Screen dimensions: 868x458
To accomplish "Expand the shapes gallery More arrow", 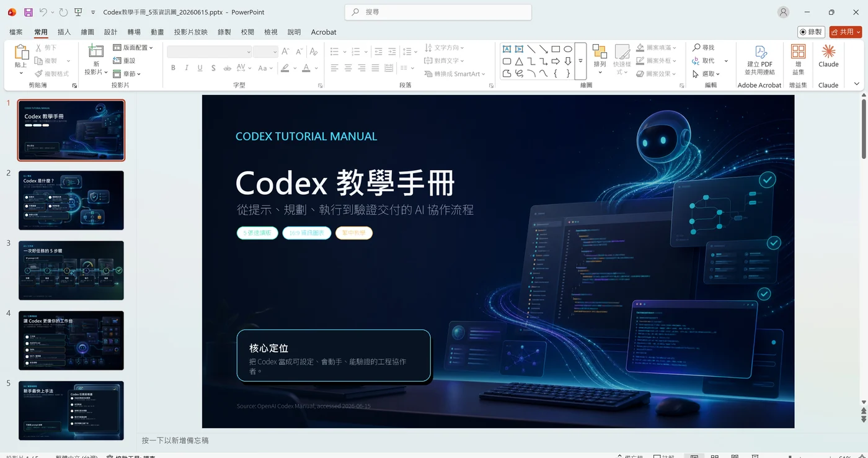I will click(581, 61).
